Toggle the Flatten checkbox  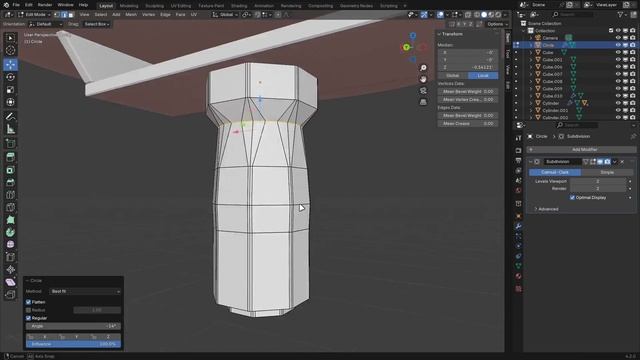click(28, 302)
